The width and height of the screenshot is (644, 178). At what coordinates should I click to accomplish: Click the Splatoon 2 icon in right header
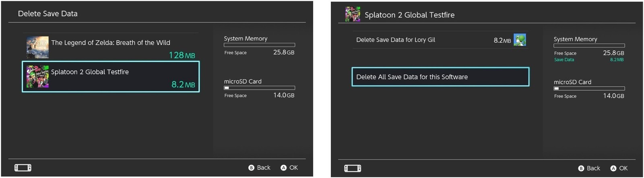pyautogui.click(x=353, y=14)
